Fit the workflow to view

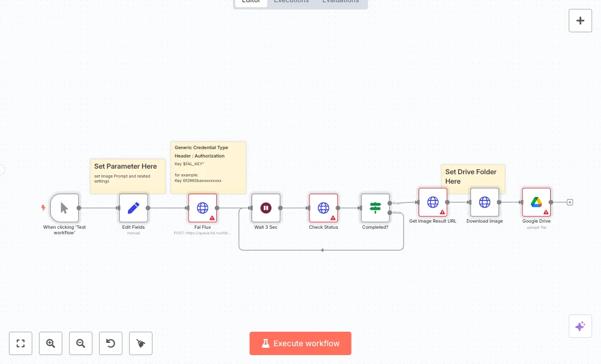(21, 343)
